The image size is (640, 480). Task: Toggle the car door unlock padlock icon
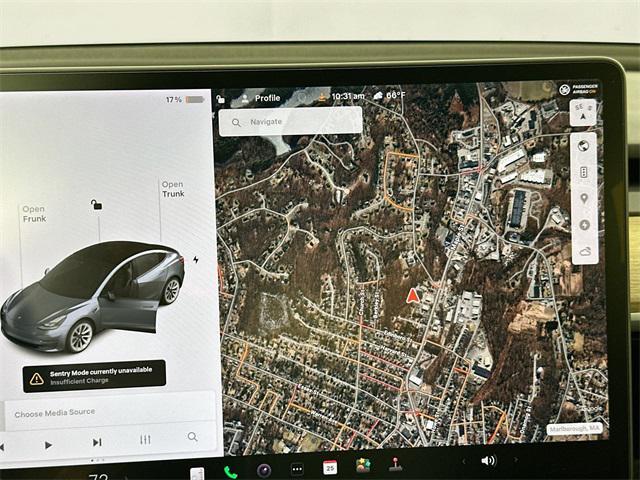pos(97,204)
